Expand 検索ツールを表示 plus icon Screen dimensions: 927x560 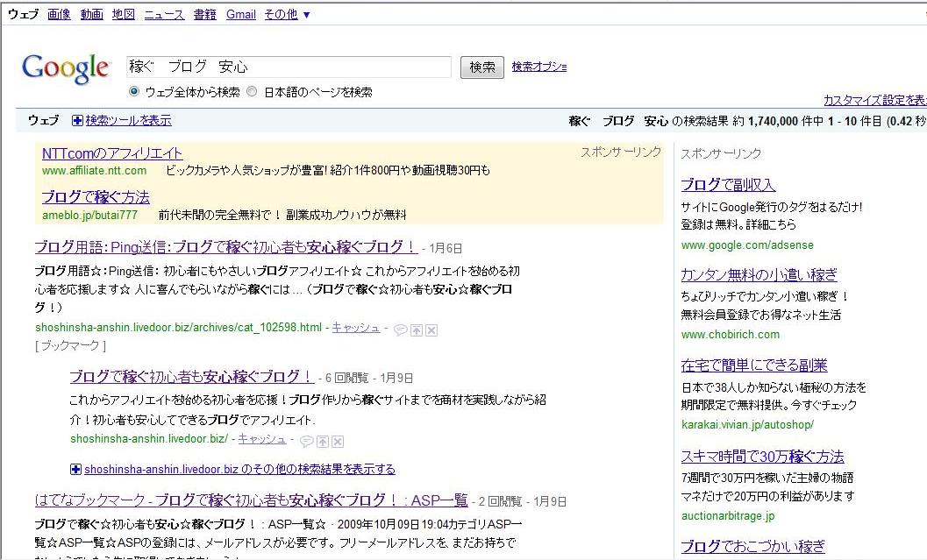coord(77,121)
